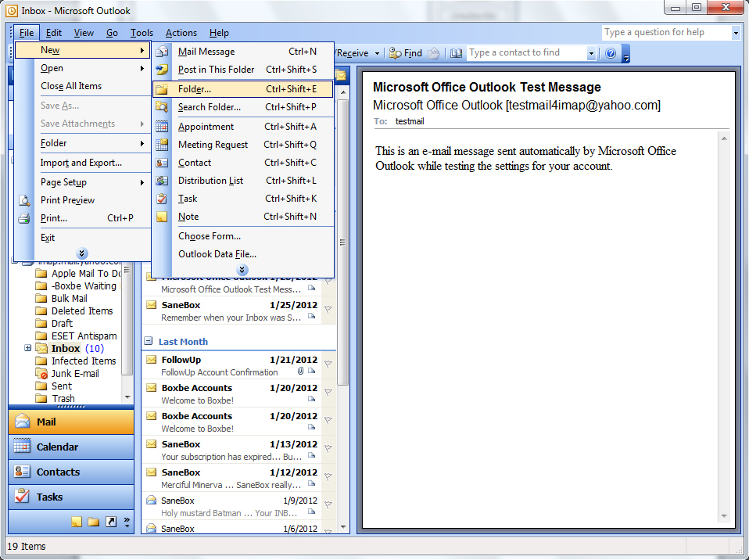Click the Type a question for help box
This screenshot has height=560, width=749.
tap(667, 32)
